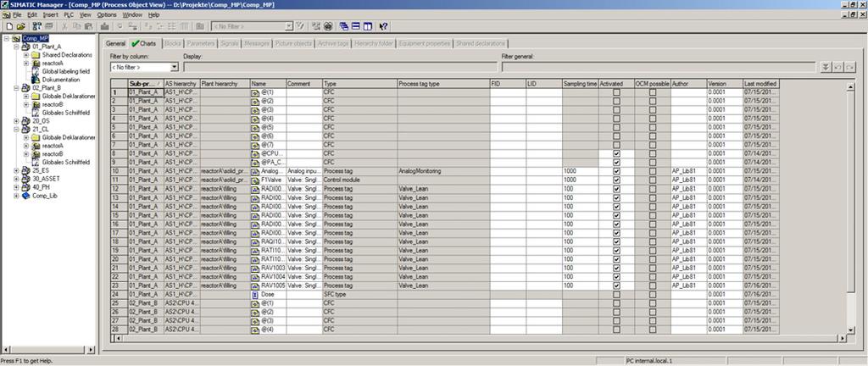
Task: Click the Download toolbar icon
Action: click(x=104, y=26)
